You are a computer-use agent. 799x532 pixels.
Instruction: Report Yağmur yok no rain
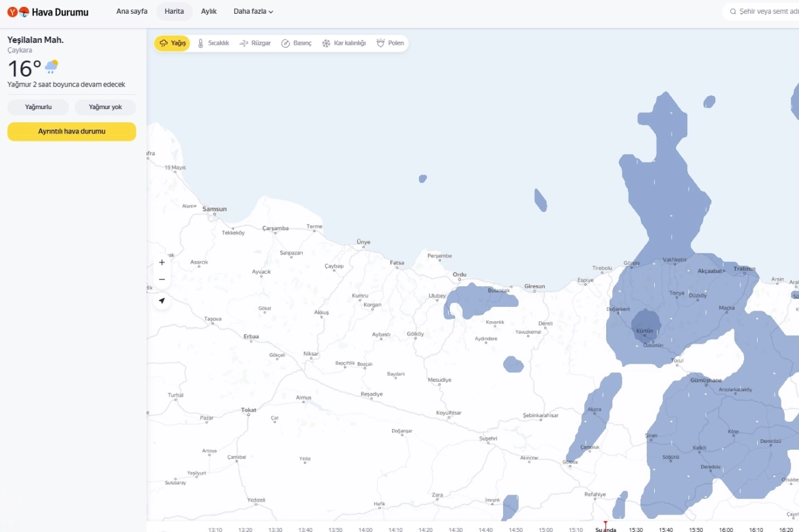pos(105,107)
